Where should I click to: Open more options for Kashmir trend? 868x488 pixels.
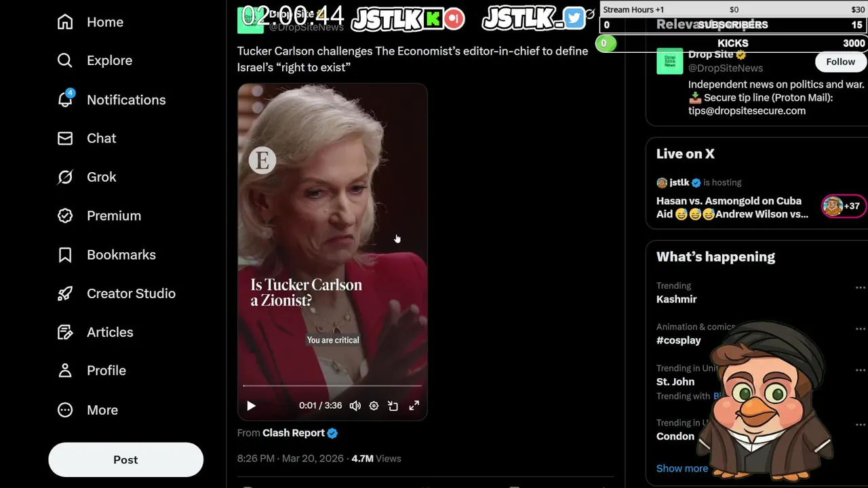(860, 287)
